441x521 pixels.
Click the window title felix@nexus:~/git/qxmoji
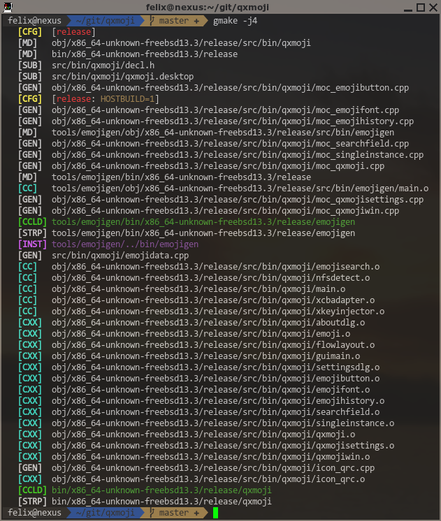[x=207, y=7]
